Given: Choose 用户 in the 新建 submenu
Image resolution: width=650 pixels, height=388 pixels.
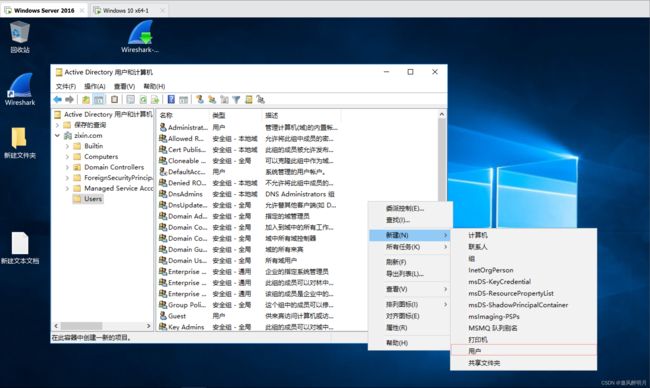Looking at the screenshot, I should (x=524, y=351).
